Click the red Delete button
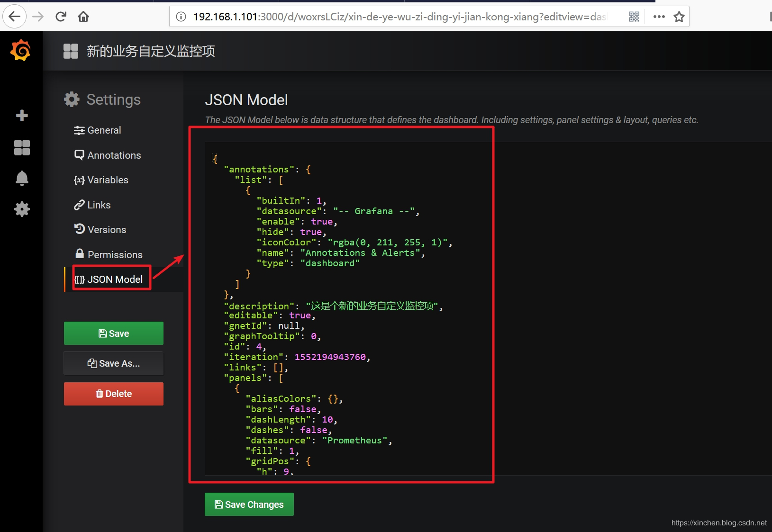Image resolution: width=772 pixels, height=532 pixels. pyautogui.click(x=114, y=394)
